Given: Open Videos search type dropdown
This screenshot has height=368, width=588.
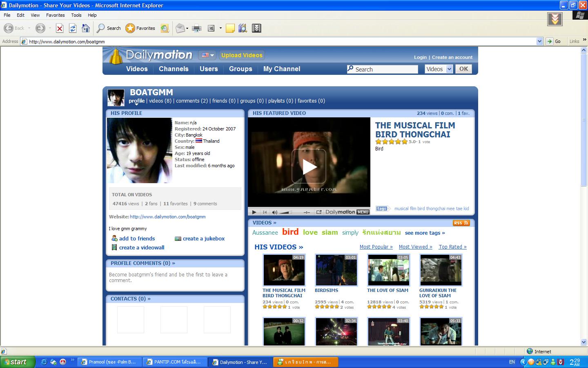Looking at the screenshot, I should coord(439,69).
